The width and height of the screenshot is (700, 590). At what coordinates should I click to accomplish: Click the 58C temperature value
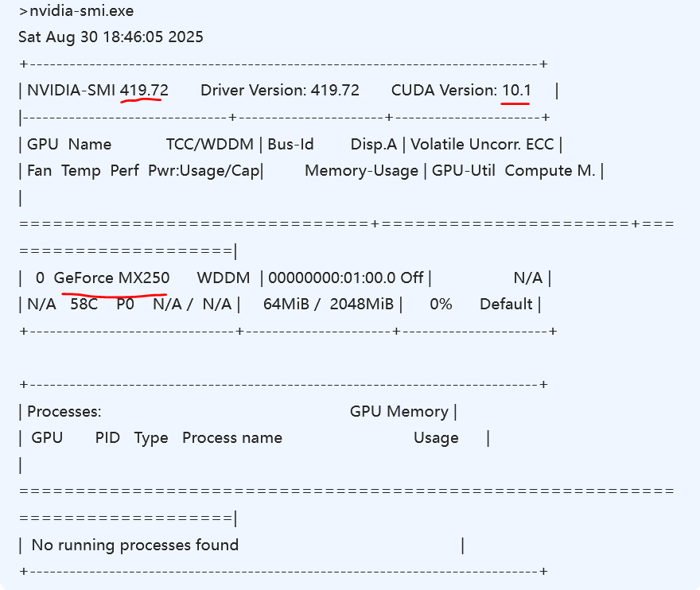click(84, 304)
